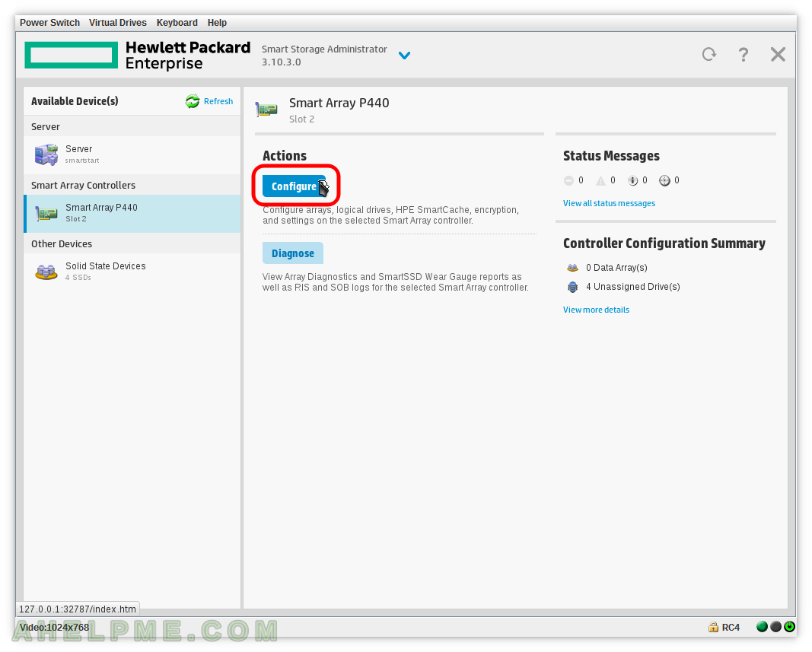Image resolution: width=812 pixels, height=652 pixels.
Task: Click the 'Slot 2' subtitle under title
Action: point(301,119)
